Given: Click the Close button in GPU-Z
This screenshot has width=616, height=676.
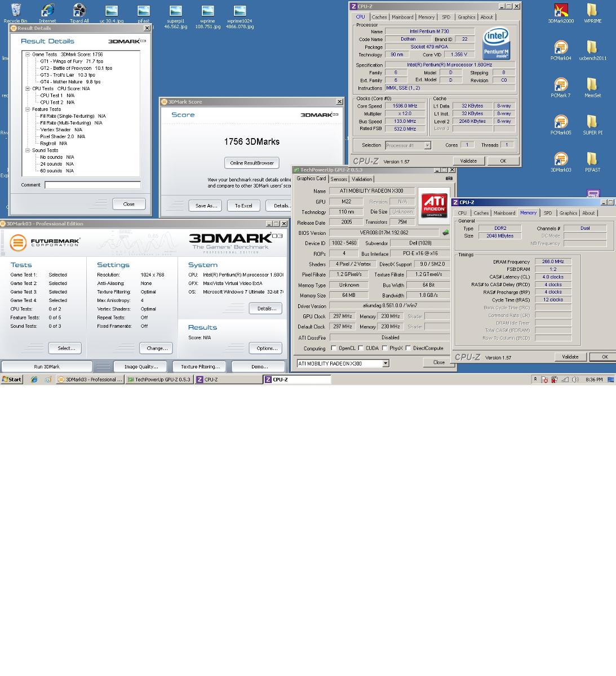Looking at the screenshot, I should point(438,362).
